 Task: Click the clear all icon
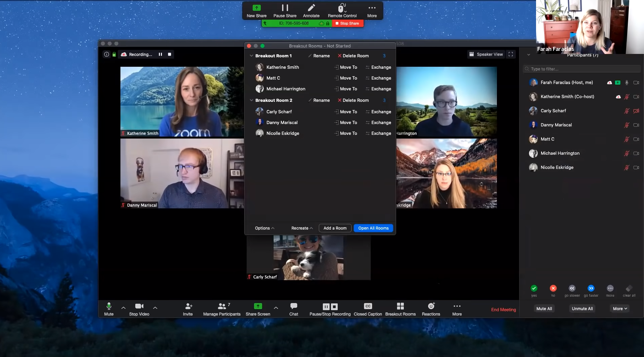click(x=629, y=288)
